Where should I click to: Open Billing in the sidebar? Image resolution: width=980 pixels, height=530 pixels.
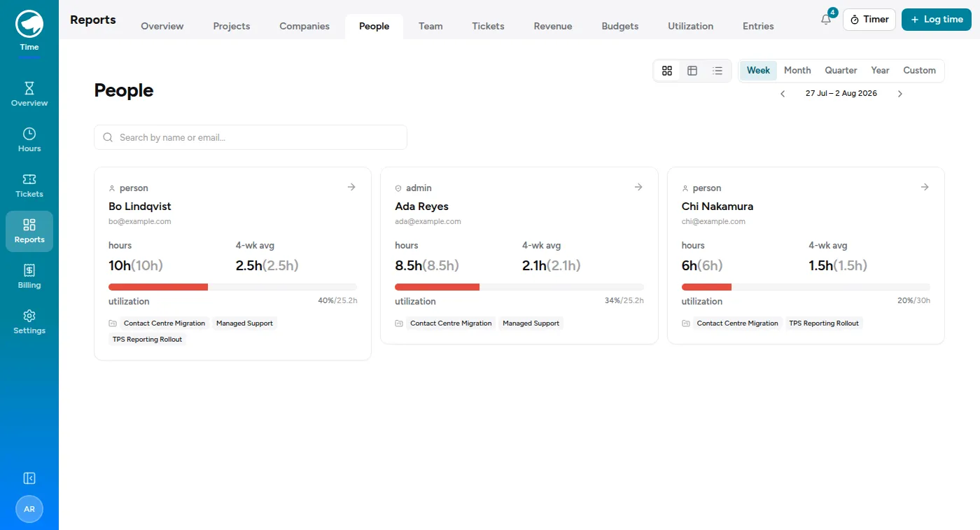pos(29,277)
